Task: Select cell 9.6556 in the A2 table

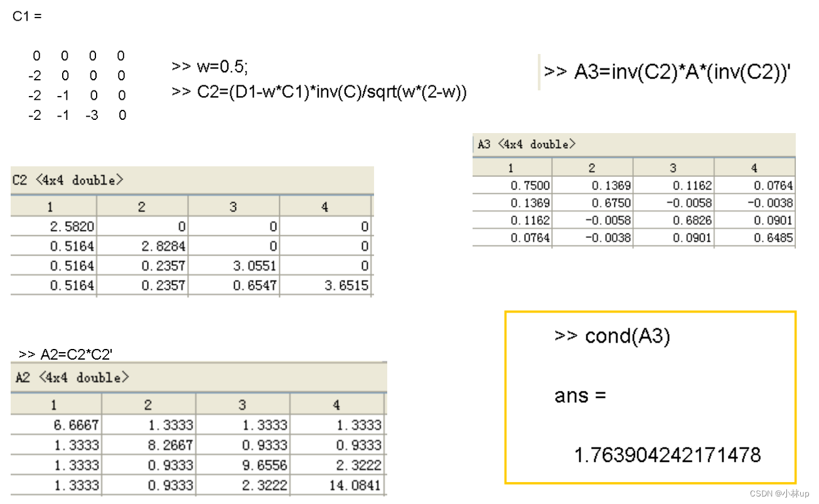Action: [x=242, y=465]
